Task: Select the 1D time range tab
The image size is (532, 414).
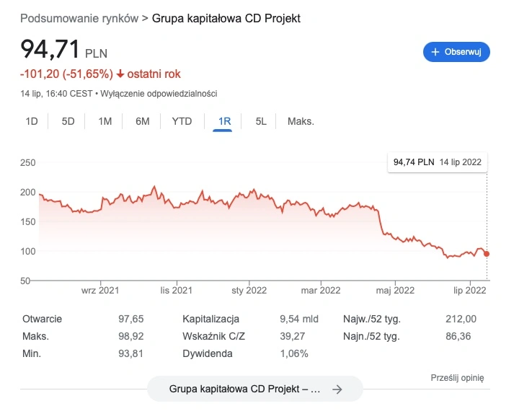Action: pos(32,121)
